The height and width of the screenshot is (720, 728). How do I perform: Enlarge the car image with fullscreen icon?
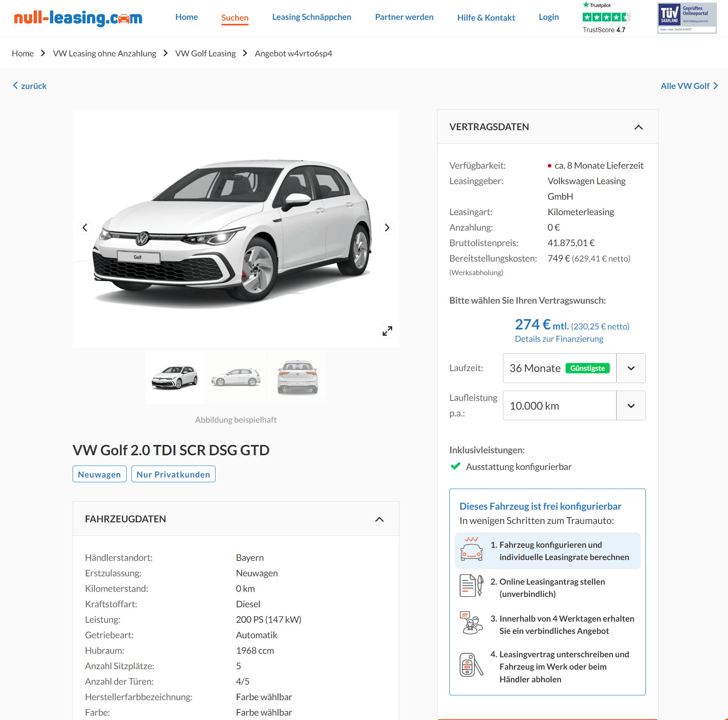tap(387, 331)
